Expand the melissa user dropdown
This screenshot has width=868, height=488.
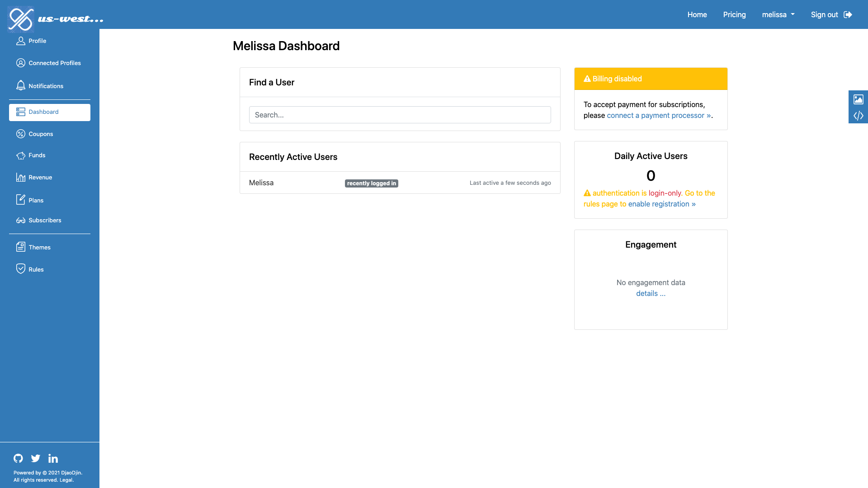[x=778, y=15]
